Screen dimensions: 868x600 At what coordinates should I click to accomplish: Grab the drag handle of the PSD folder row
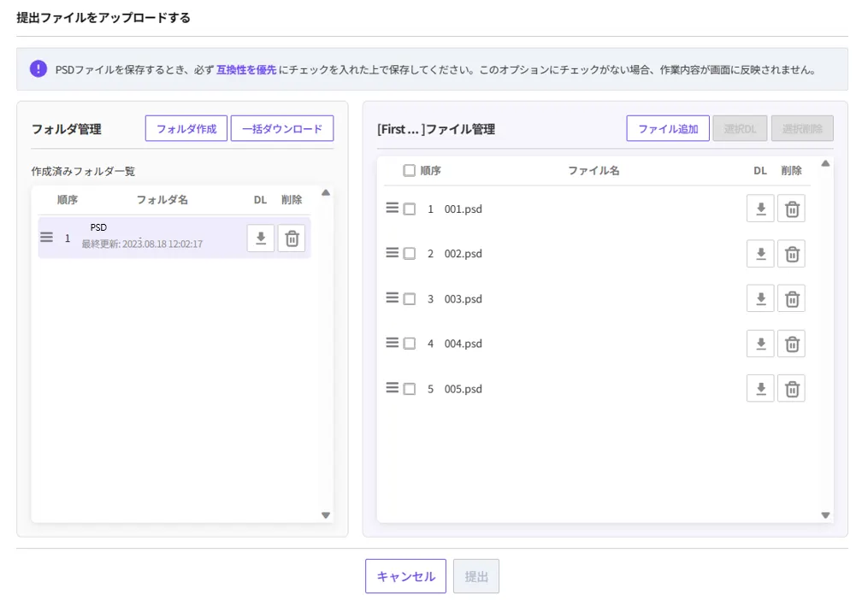tap(46, 238)
